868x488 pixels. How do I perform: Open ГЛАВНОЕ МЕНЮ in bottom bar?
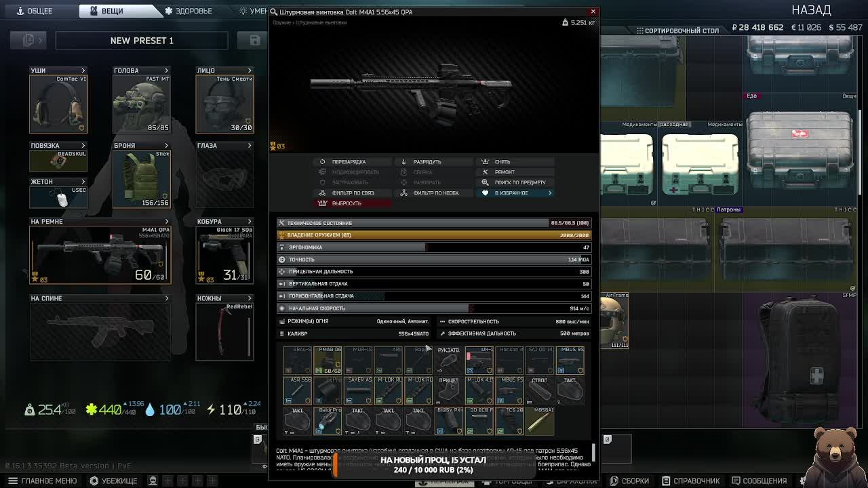click(42, 481)
